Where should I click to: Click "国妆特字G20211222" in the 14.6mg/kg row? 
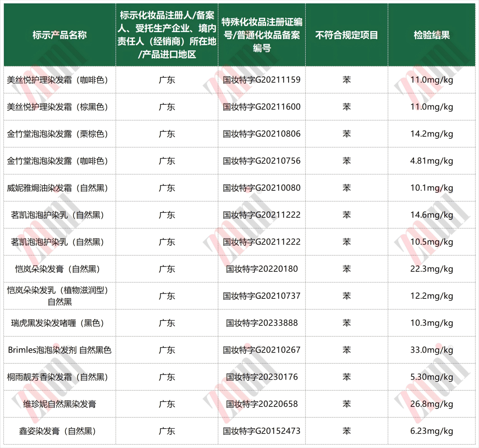262,215
